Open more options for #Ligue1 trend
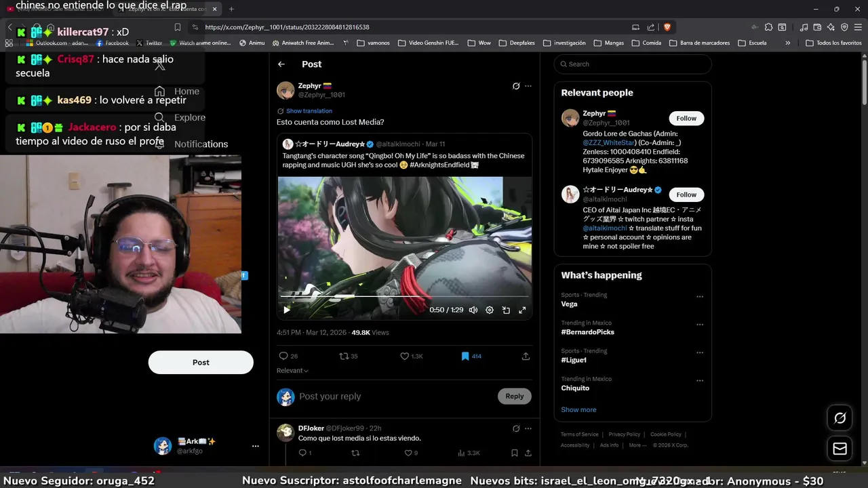Screen dimensions: 868x488 [700, 353]
